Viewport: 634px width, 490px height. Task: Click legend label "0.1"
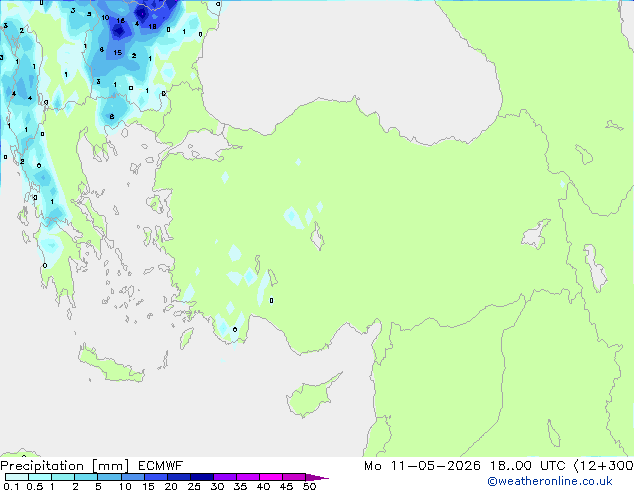pos(11,486)
